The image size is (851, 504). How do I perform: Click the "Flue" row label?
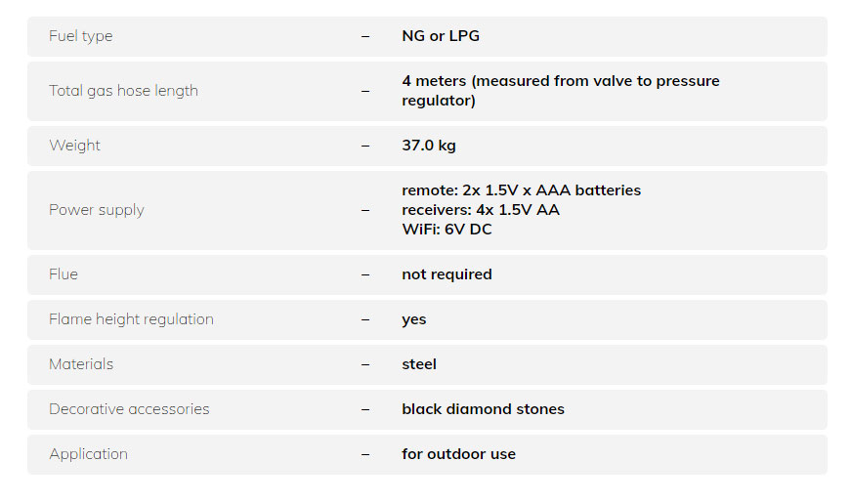pyautogui.click(x=64, y=274)
